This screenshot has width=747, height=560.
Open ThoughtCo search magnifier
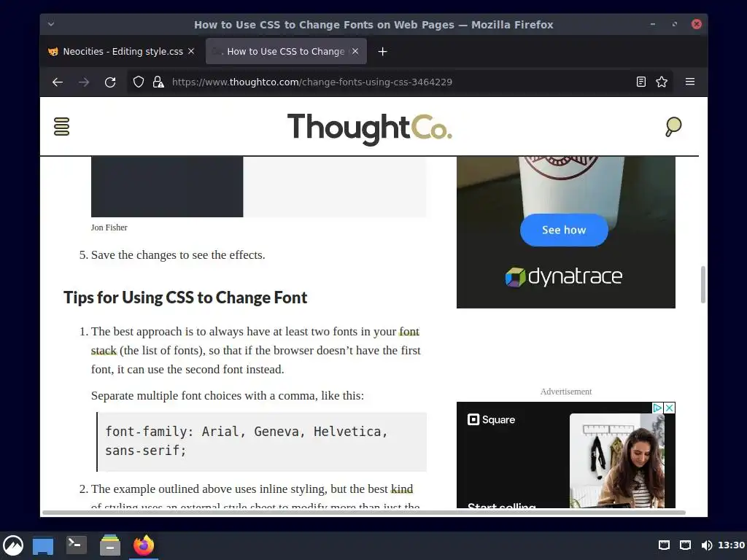tap(673, 127)
